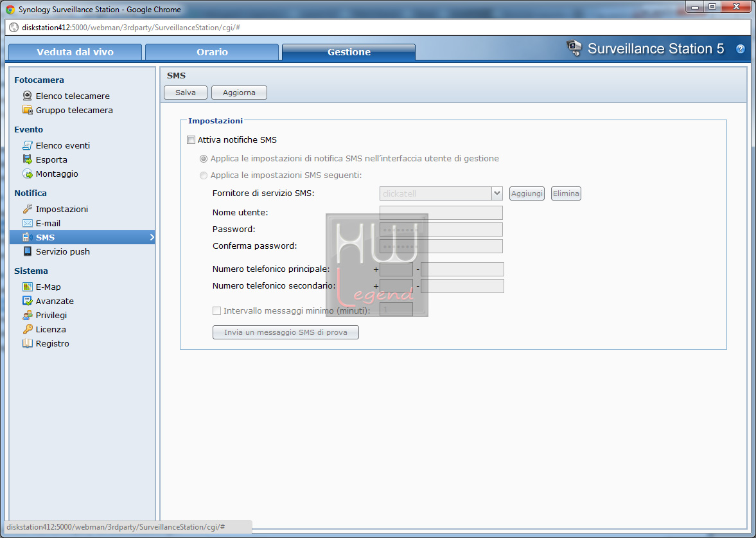756x538 pixels.
Task: Click the Surveillance Station camera logo
Action: [x=574, y=48]
